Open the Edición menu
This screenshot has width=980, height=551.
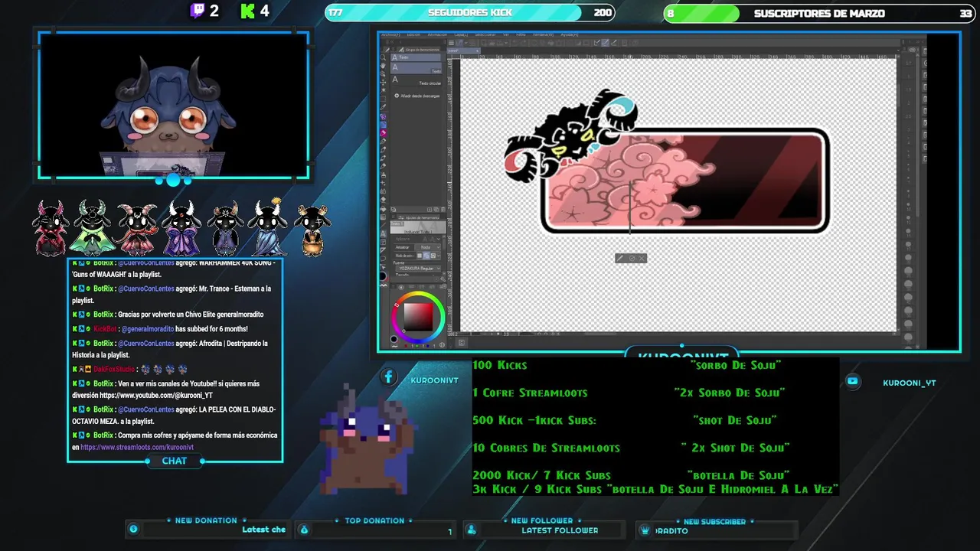(413, 34)
